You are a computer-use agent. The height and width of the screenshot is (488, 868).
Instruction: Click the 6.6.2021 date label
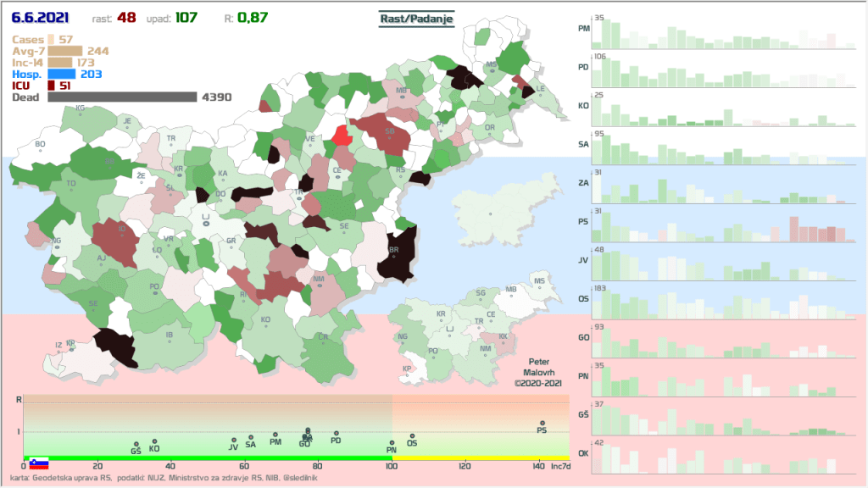pyautogui.click(x=41, y=17)
